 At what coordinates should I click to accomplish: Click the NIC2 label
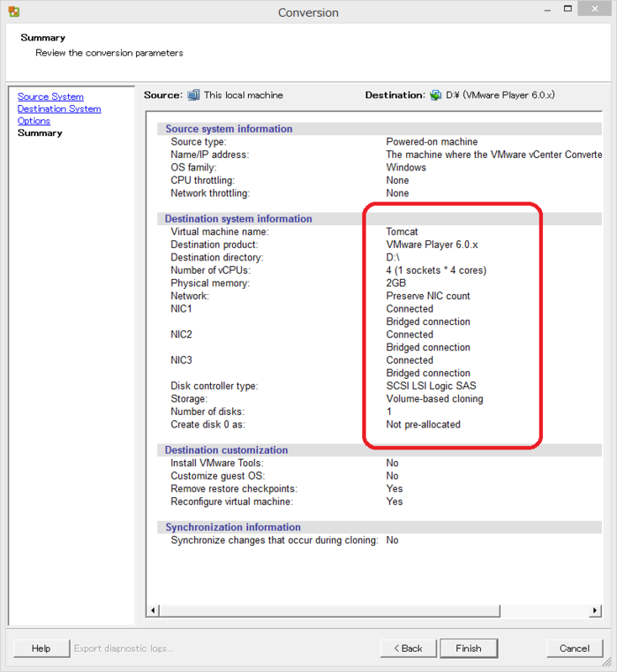coord(182,334)
